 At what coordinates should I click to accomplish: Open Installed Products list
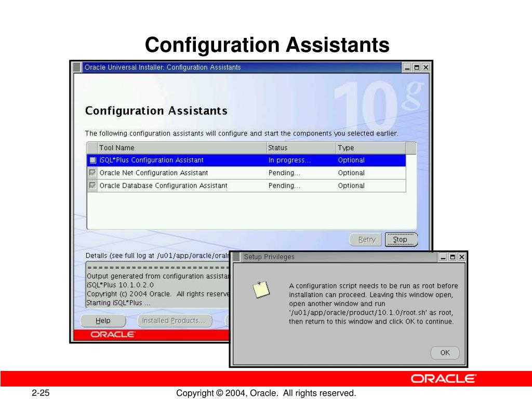coord(175,321)
